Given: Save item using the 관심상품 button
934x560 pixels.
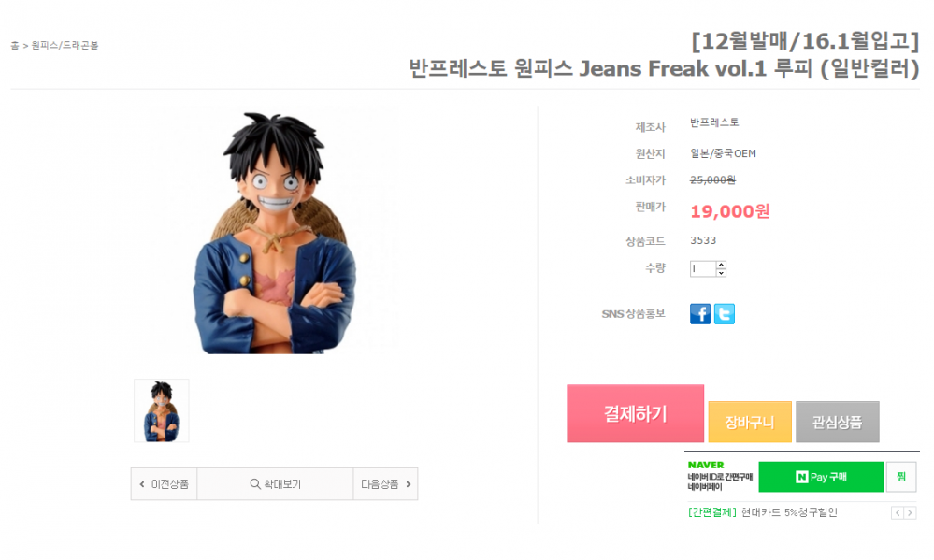Looking at the screenshot, I should tap(837, 422).
